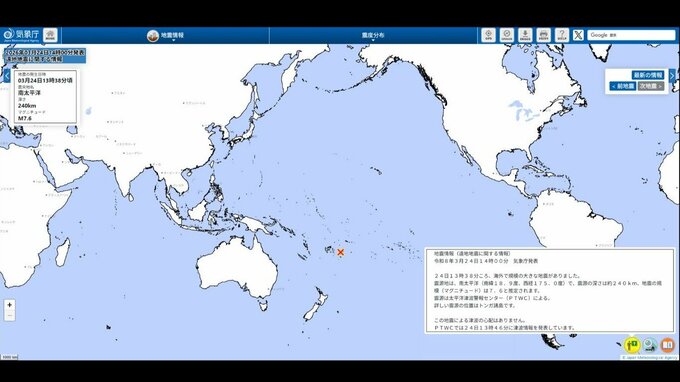Zoom in the map with plus button
This screenshot has width=680, height=382.
(10, 305)
